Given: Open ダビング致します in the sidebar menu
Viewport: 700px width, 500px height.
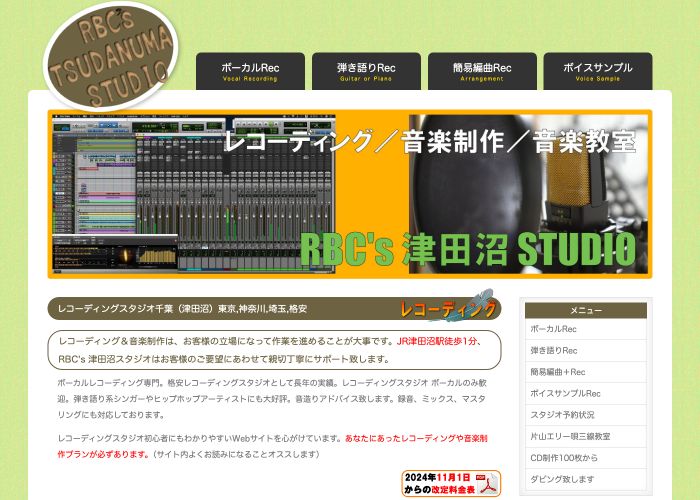Looking at the screenshot, I should 586,479.
